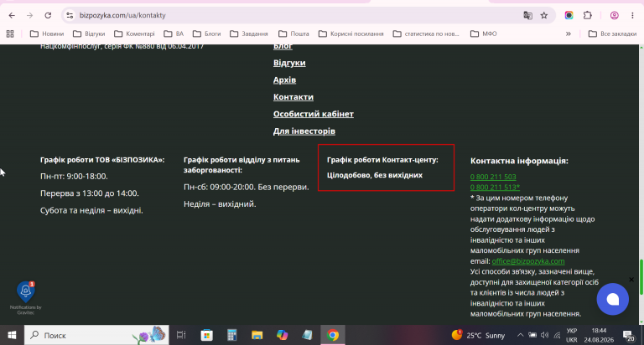Select text Пн-пт: 9:00-18:00.
The image size is (644, 345).
[74, 177]
